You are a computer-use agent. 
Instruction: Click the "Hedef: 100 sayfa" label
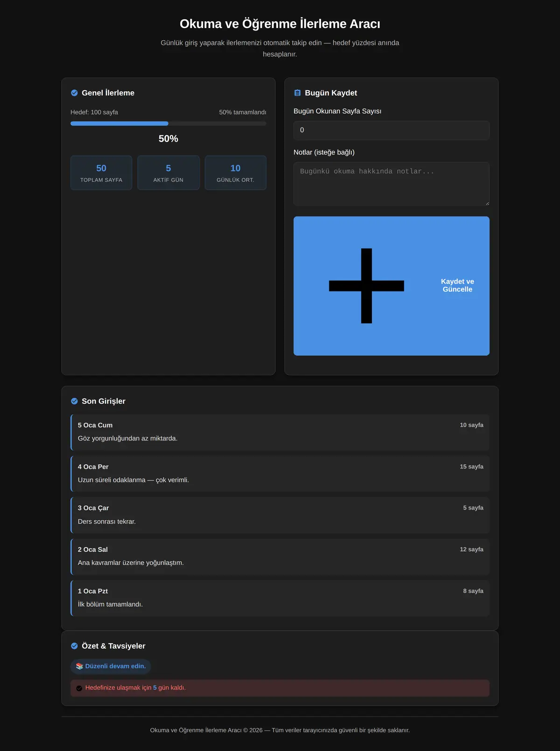click(x=94, y=112)
